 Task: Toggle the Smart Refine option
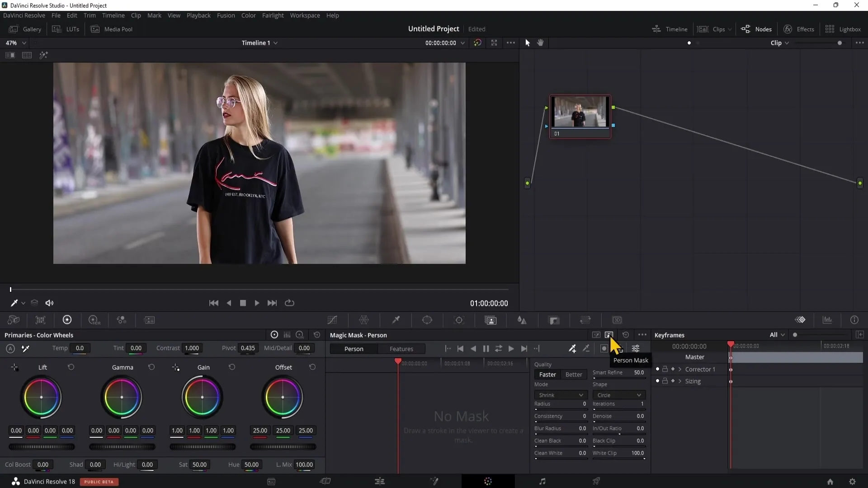608,372
